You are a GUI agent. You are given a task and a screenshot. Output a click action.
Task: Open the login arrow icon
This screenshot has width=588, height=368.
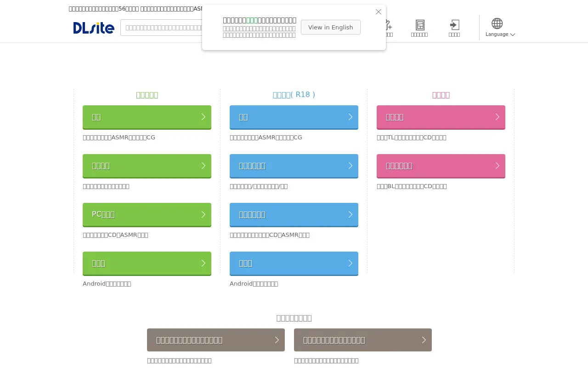[x=454, y=25]
